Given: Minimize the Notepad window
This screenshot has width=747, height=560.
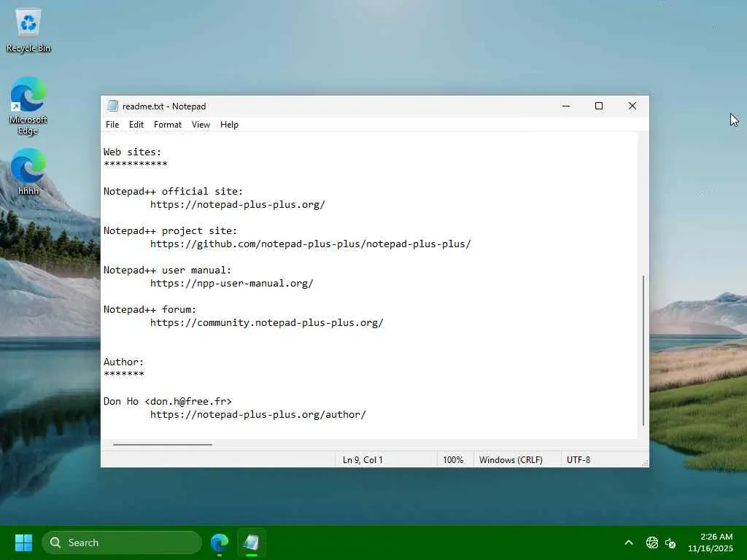Looking at the screenshot, I should (x=566, y=106).
